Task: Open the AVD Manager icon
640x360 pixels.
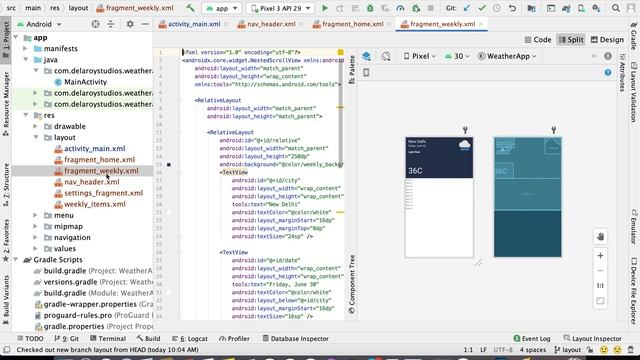Action: 581,8
